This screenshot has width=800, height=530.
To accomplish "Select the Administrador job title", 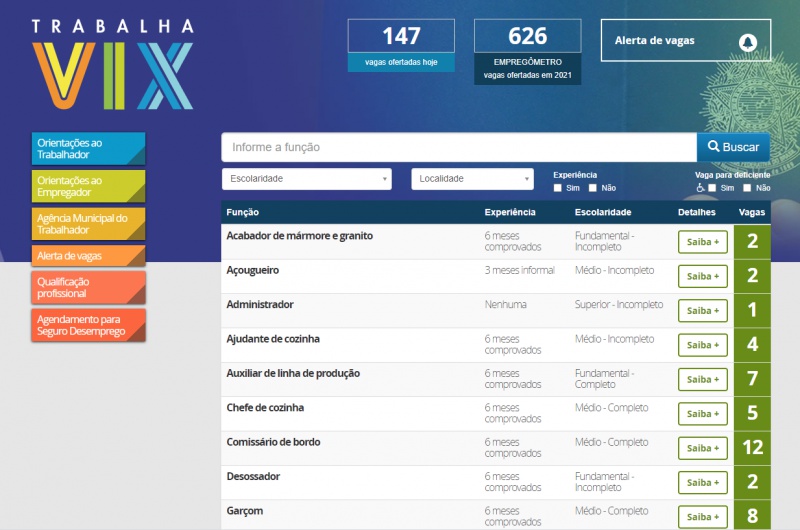I will 260,305.
